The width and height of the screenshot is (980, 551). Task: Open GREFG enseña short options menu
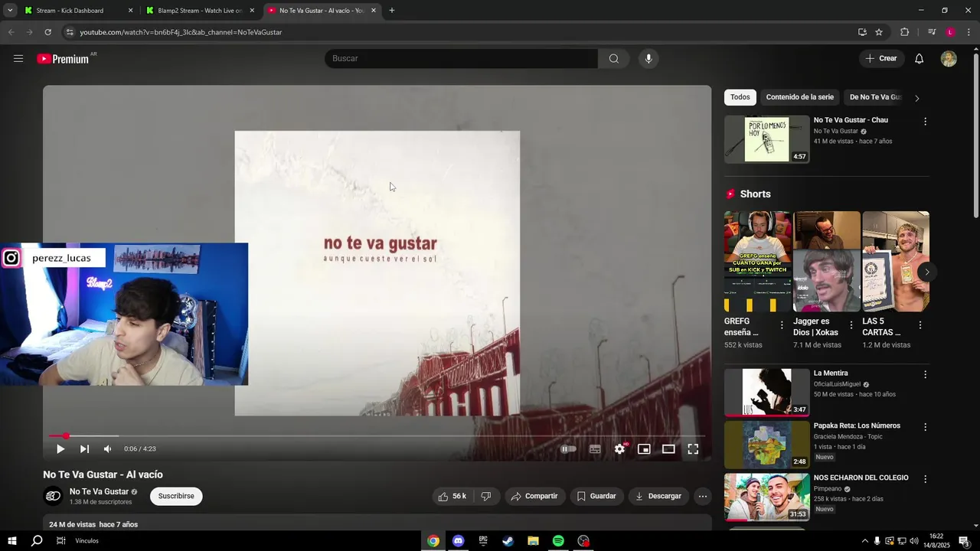[782, 325]
